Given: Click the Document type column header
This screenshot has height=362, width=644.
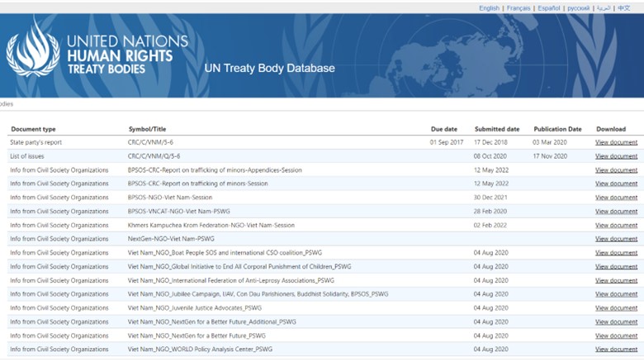Looking at the screenshot, I should pos(33,129).
